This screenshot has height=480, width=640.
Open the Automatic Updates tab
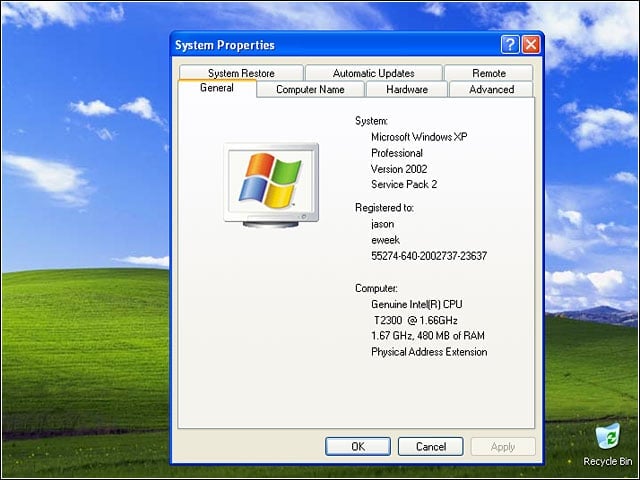point(373,73)
